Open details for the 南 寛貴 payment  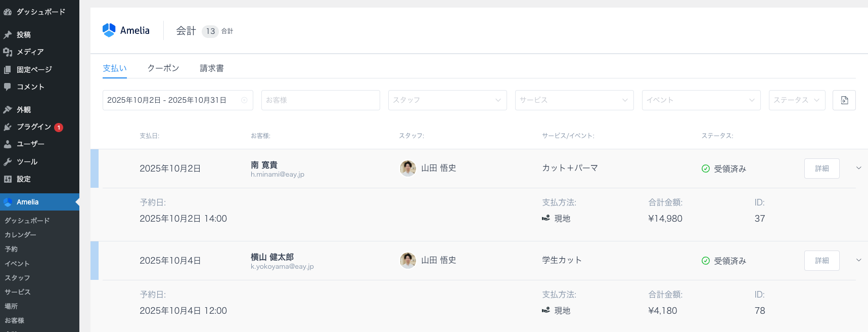coord(821,169)
